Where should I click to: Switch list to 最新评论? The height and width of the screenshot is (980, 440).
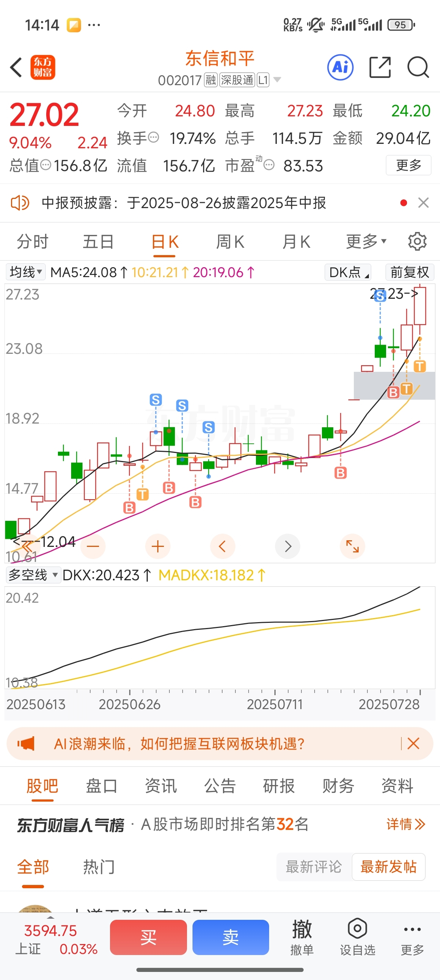(314, 867)
